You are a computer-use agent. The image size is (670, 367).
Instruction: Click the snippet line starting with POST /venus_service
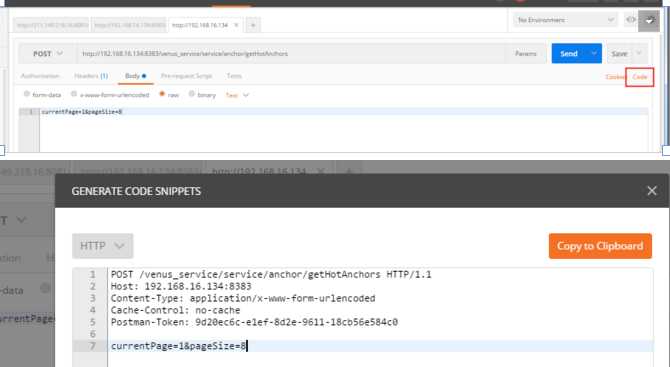pyautogui.click(x=271, y=274)
